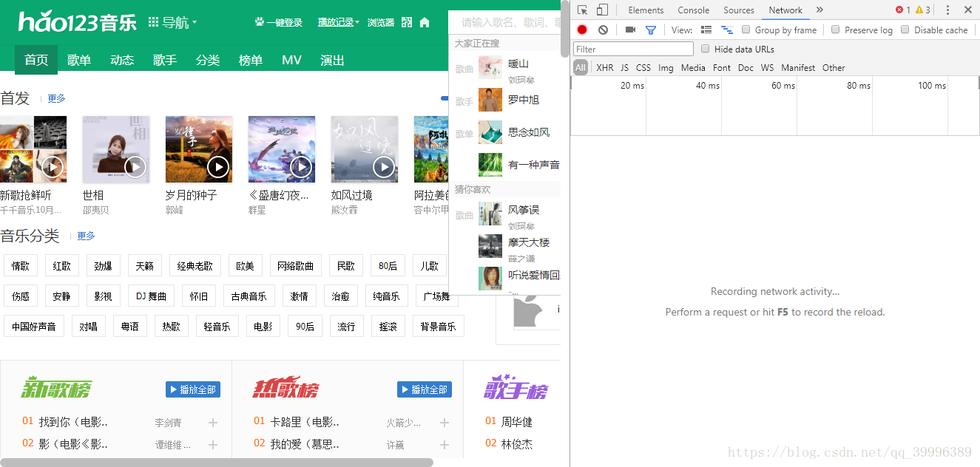Select the DevTools inspect element icon
Screen dimensions: 980x467
(583, 10)
